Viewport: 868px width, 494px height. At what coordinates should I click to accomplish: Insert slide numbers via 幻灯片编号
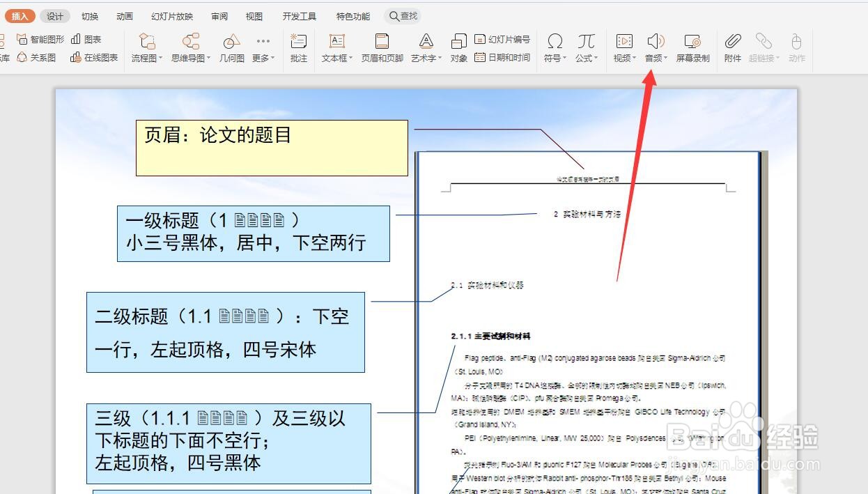tap(503, 39)
